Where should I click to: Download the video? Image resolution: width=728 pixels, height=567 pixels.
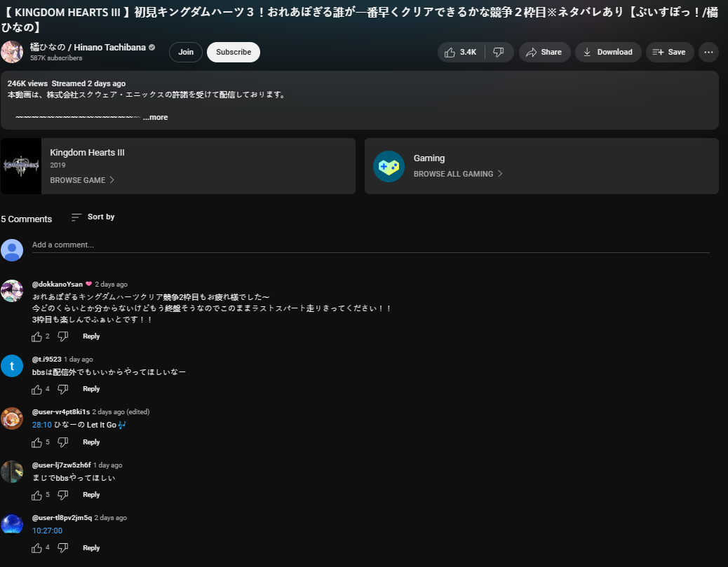click(608, 52)
